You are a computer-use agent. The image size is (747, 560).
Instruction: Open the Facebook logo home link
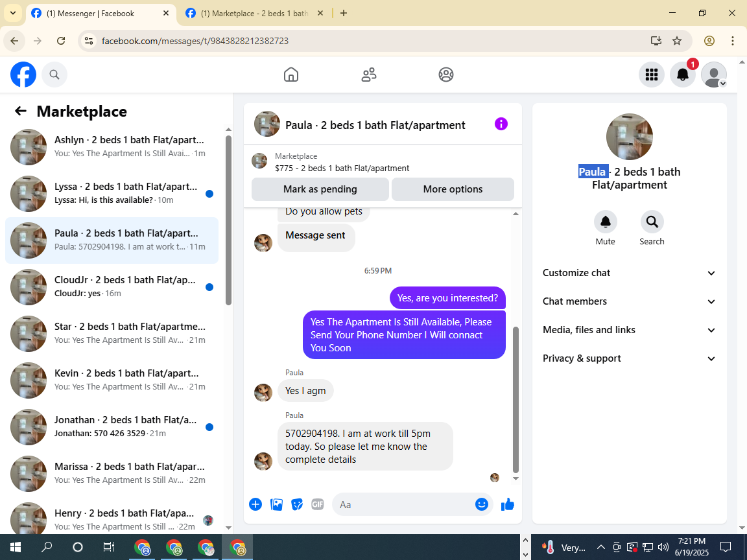point(23,75)
